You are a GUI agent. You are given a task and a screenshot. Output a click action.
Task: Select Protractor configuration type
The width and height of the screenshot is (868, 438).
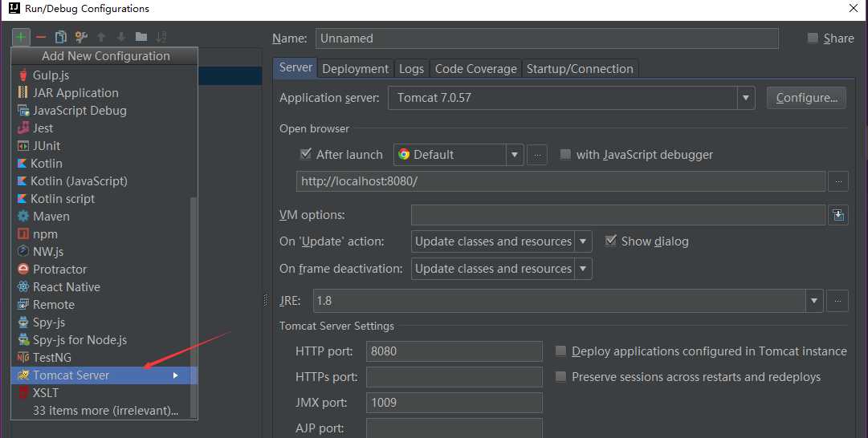coord(104,270)
